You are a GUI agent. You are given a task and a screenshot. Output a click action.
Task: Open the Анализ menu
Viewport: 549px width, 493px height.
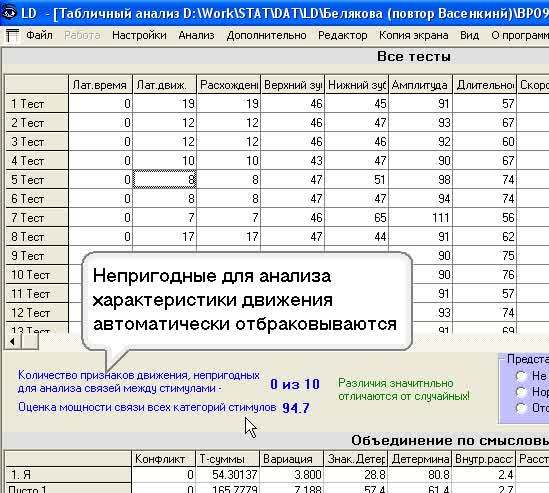point(196,35)
